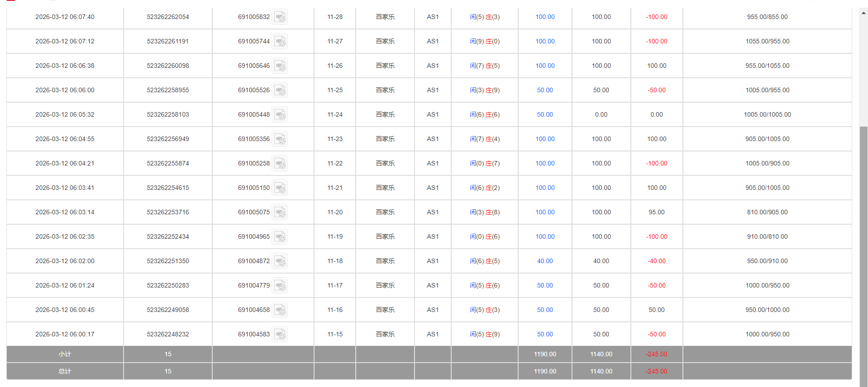View video replay of round 691005356

pos(280,139)
